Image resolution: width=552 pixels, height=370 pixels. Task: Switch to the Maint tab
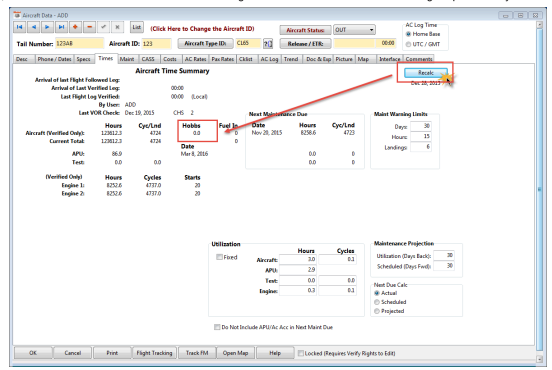127,59
